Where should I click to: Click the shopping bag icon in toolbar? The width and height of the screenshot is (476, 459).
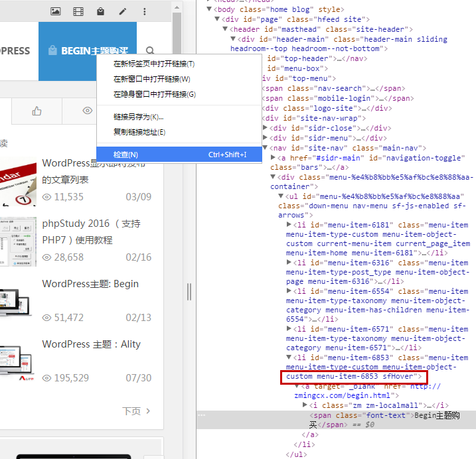(100, 11)
